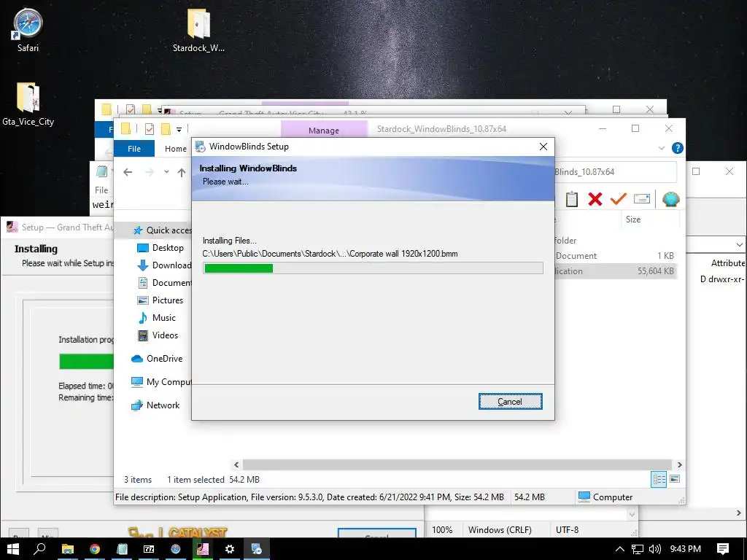Open Settings from taskbar

(x=230, y=549)
